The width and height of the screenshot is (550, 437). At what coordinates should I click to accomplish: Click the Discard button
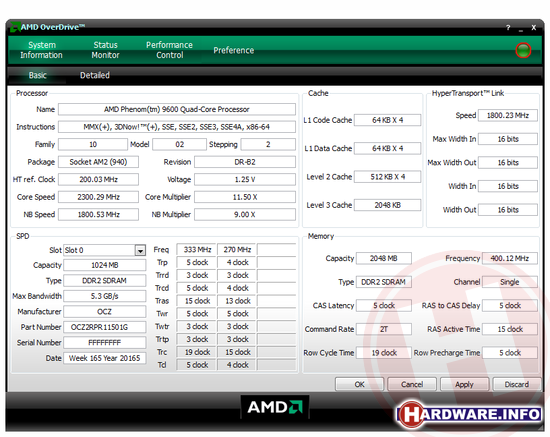(517, 384)
